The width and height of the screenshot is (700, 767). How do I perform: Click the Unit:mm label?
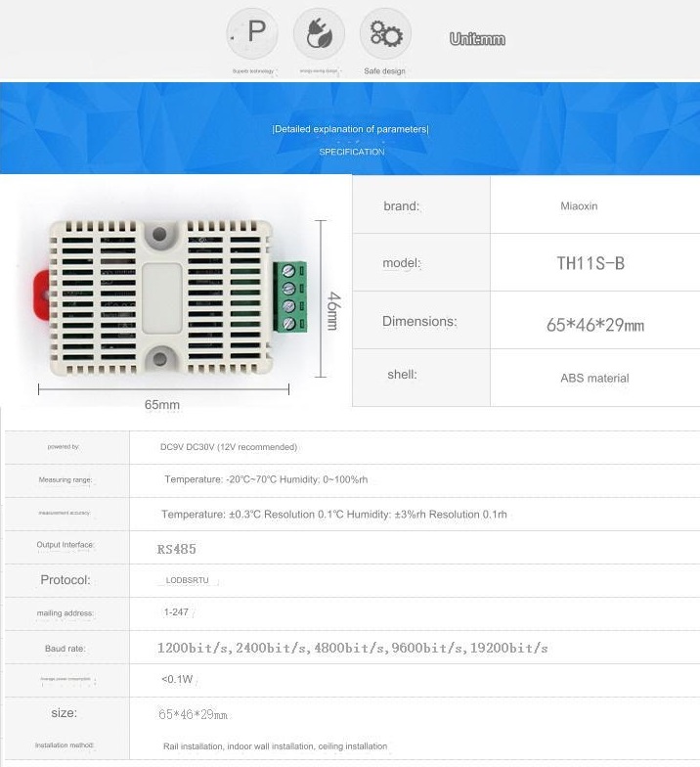pyautogui.click(x=477, y=40)
